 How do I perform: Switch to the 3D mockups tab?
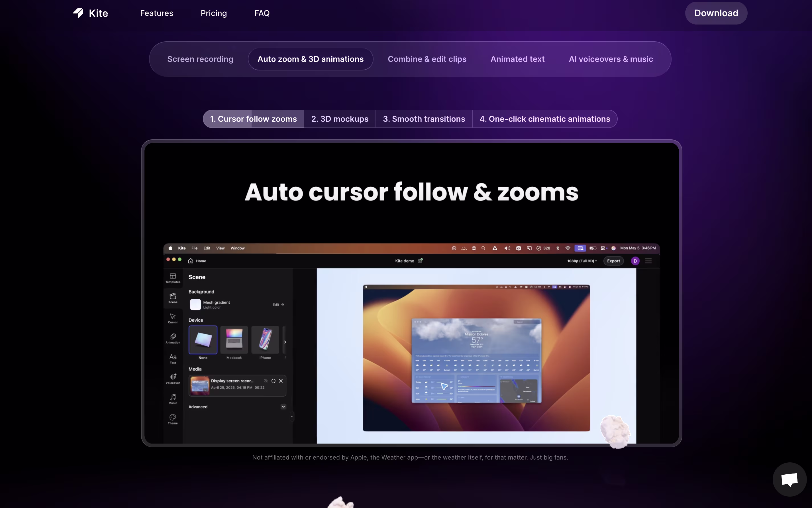tap(340, 119)
